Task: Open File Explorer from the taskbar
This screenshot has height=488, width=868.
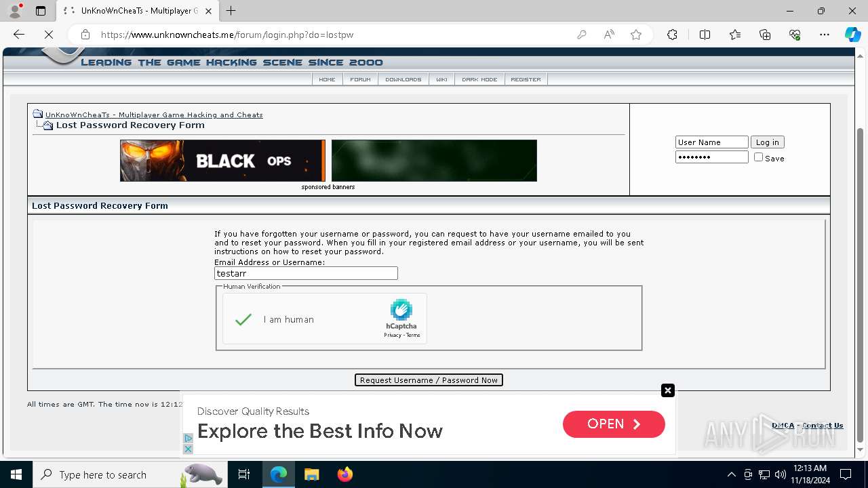Action: [312, 474]
